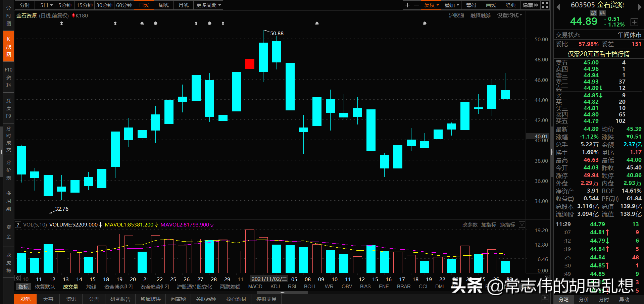644x304 pixels.
Task: Open the 叠加 overlay dropdown
Action: click(451, 5)
